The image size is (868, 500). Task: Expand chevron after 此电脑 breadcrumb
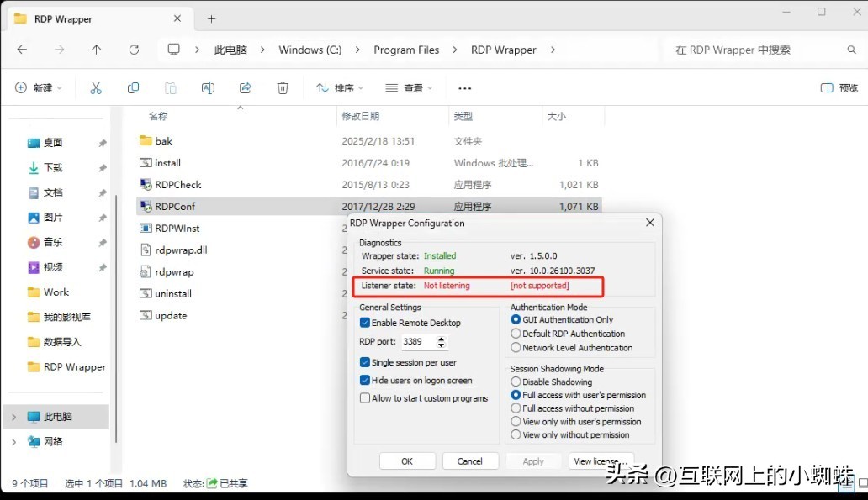point(262,50)
